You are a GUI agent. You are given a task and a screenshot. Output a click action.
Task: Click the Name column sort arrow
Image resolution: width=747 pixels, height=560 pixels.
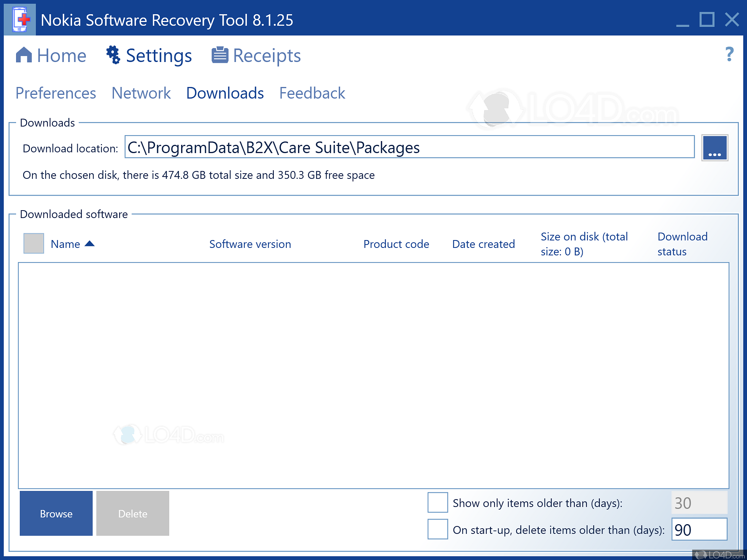coord(90,244)
